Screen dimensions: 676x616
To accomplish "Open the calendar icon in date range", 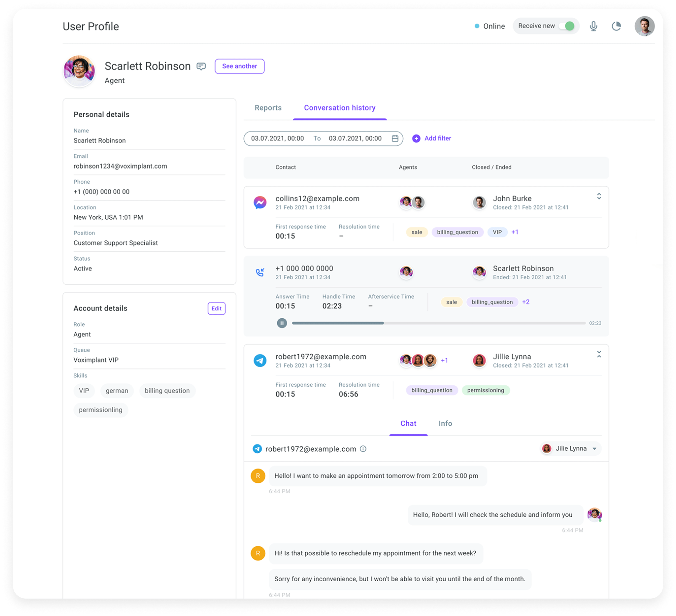I will coord(395,138).
